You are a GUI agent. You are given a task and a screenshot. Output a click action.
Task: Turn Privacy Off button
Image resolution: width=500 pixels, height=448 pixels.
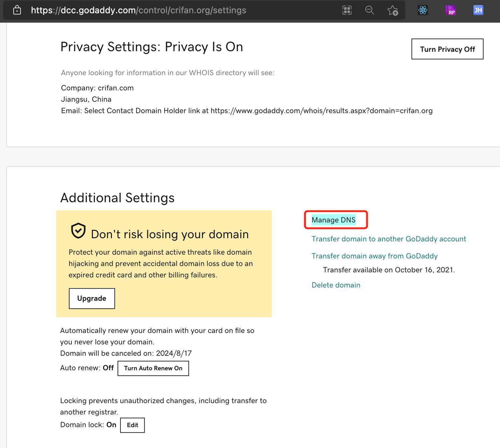pyautogui.click(x=447, y=49)
